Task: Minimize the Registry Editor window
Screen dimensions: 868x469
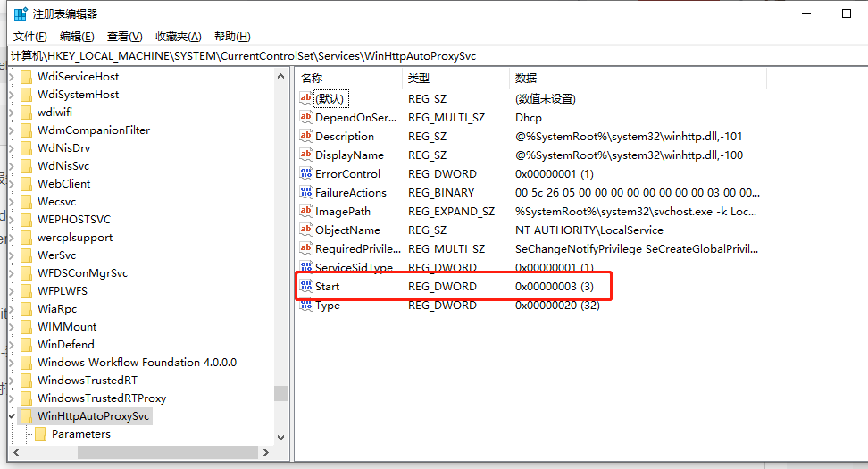Action: [x=806, y=13]
